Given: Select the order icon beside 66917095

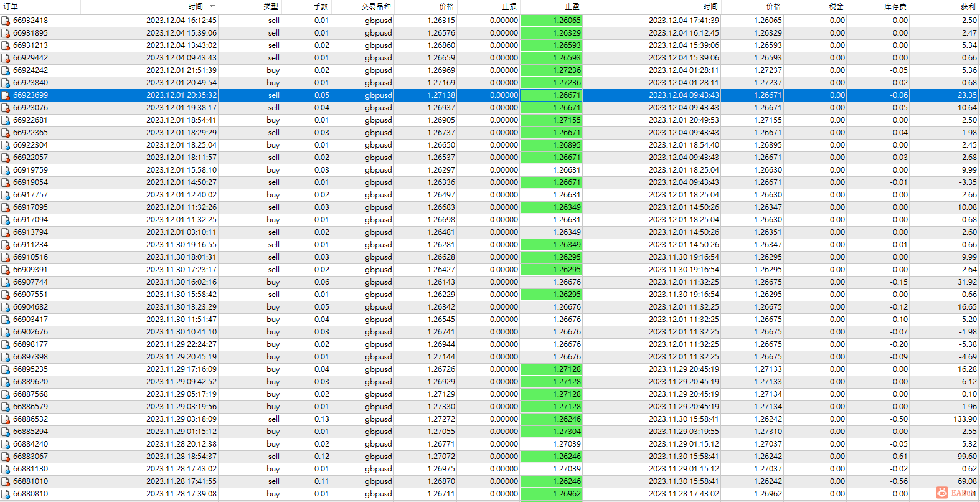Looking at the screenshot, I should pos(6,207).
